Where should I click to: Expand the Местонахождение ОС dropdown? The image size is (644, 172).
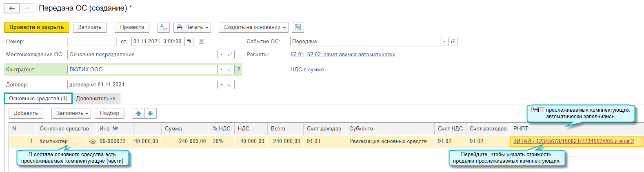point(221,55)
